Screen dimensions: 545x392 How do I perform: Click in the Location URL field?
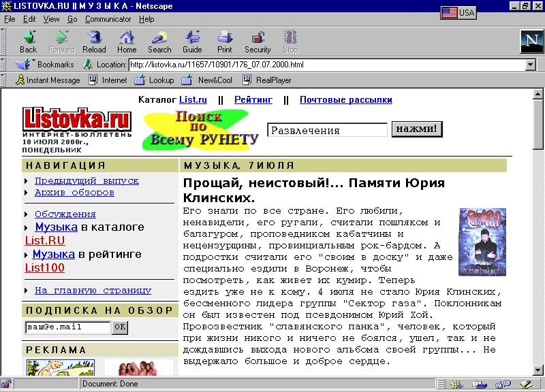(x=327, y=65)
